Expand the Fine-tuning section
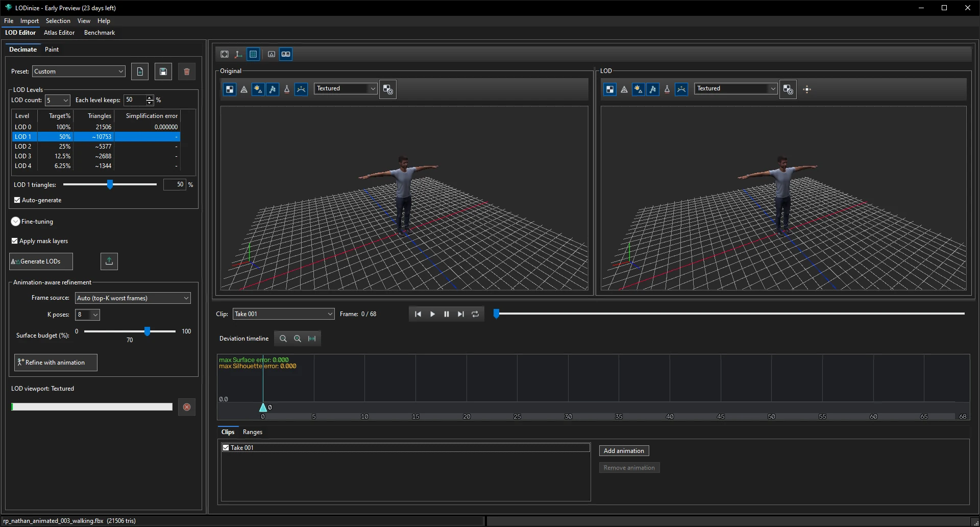Screen dimensions: 980x527 (15, 222)
